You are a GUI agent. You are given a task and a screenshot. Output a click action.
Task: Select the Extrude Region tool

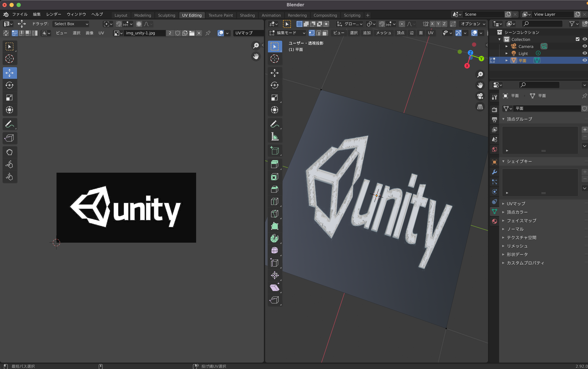click(x=274, y=164)
